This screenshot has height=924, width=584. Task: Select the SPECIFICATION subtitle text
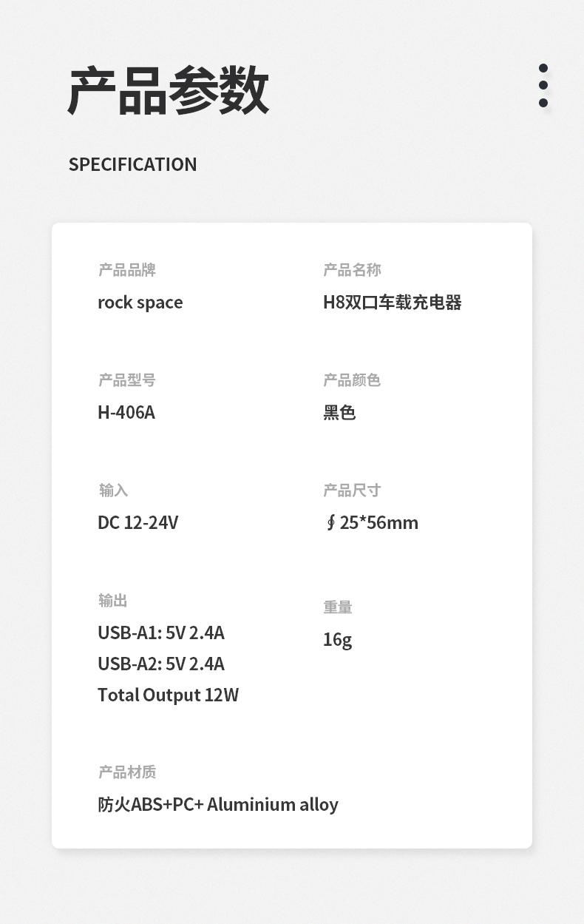(133, 164)
